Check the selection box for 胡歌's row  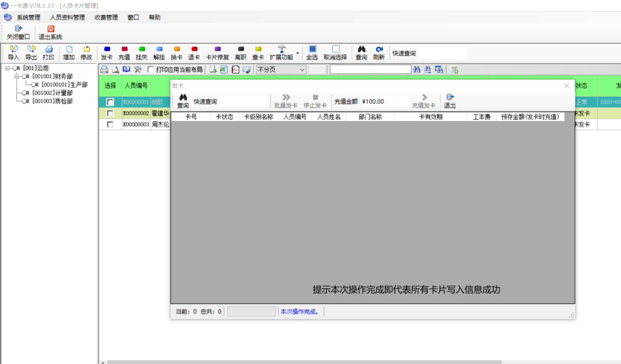click(x=111, y=102)
